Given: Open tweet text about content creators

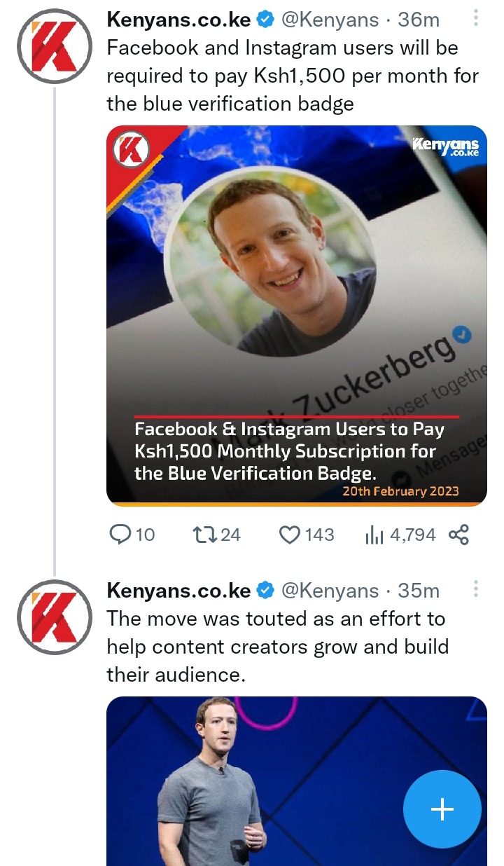Looking at the screenshot, I should coord(277,647).
